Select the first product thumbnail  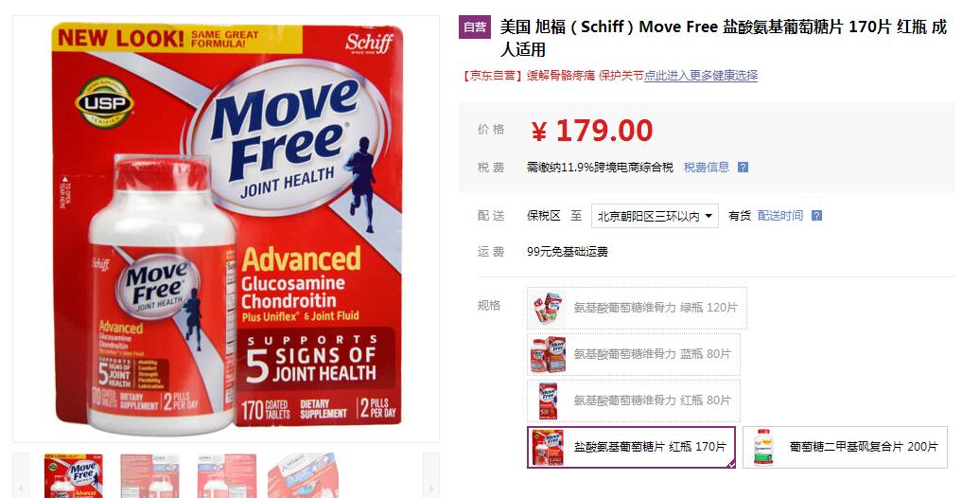pyautogui.click(x=74, y=475)
